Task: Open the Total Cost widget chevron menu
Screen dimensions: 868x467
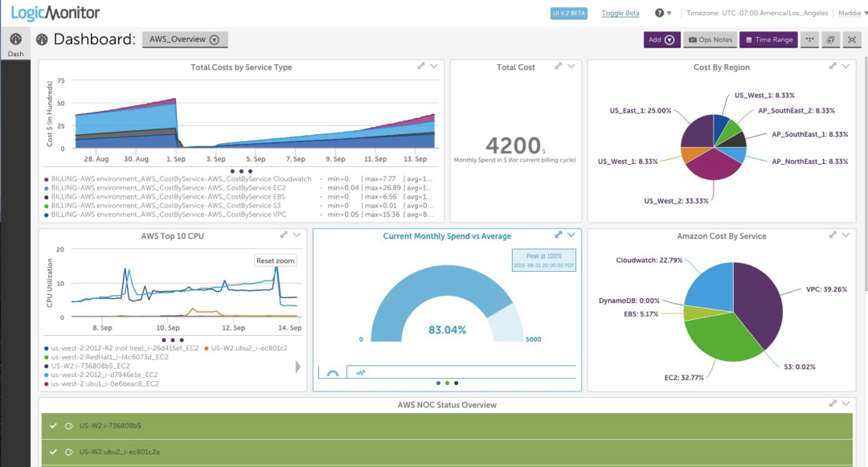Action: click(571, 67)
